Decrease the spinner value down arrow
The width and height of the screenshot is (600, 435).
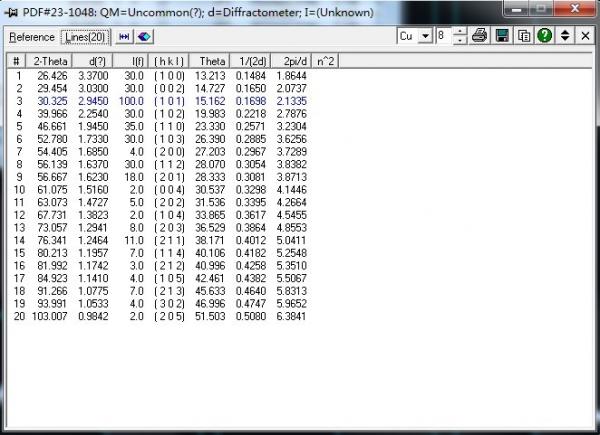point(460,40)
